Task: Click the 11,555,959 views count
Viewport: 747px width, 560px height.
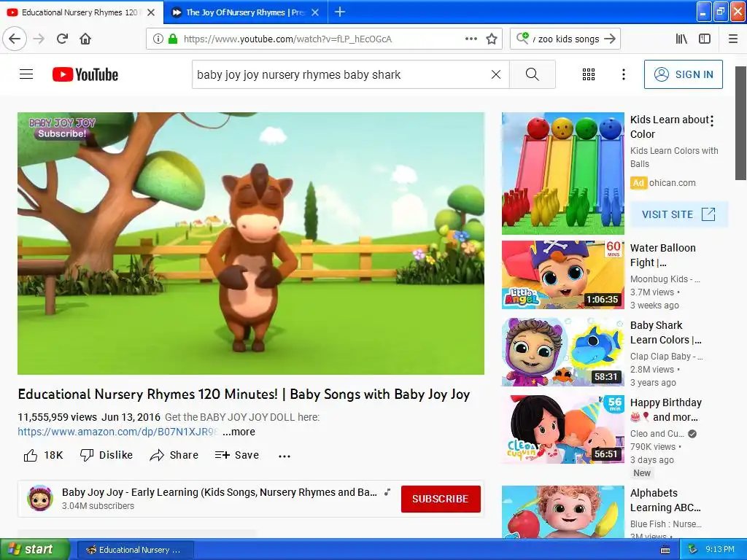Action: 57,417
